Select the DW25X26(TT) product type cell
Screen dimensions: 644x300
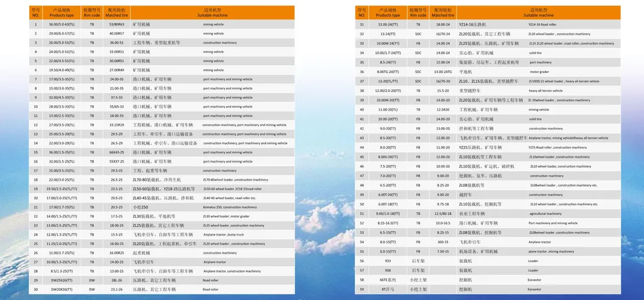point(61,280)
